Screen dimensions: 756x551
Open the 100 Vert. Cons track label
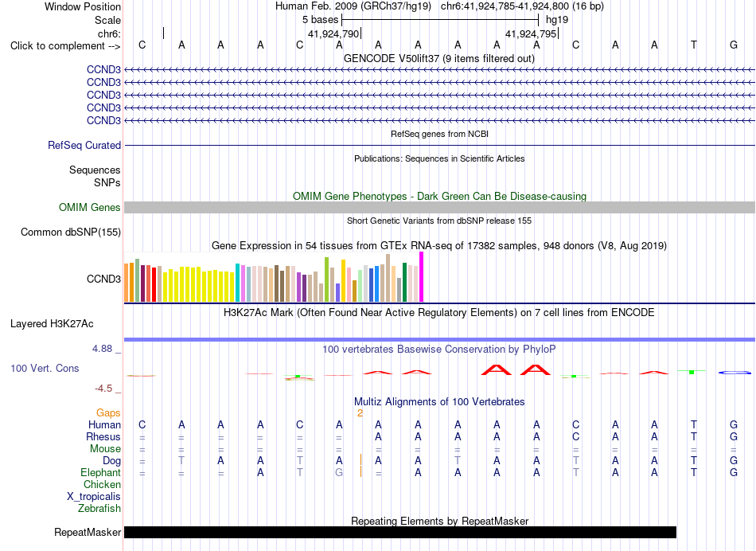pyautogui.click(x=45, y=368)
